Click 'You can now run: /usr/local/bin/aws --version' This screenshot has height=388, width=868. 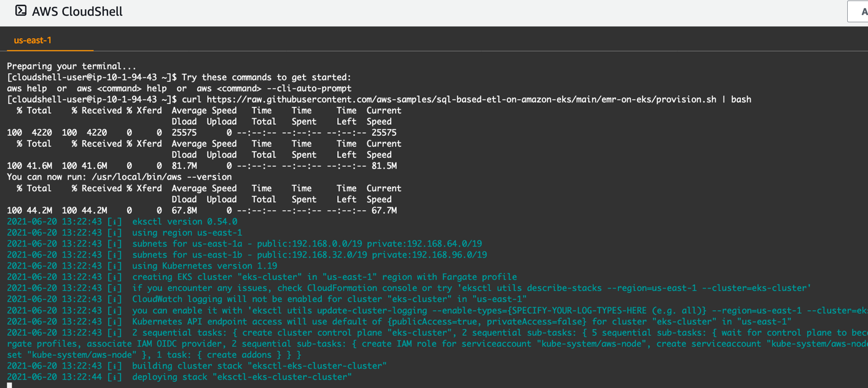[x=119, y=176]
